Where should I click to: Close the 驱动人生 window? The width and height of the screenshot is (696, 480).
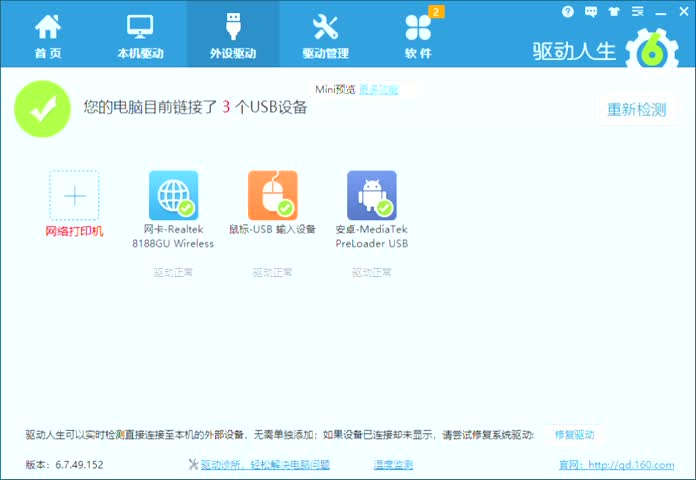684,12
